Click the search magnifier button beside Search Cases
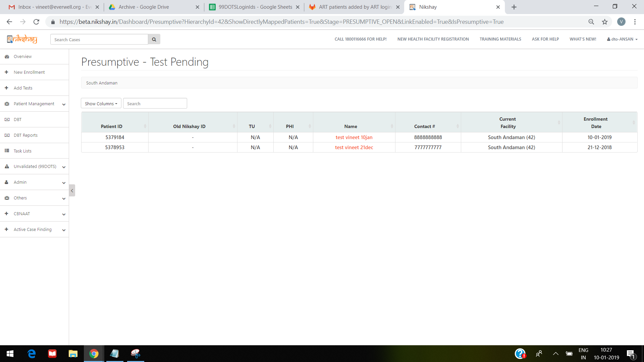The image size is (644, 362). pos(154,39)
